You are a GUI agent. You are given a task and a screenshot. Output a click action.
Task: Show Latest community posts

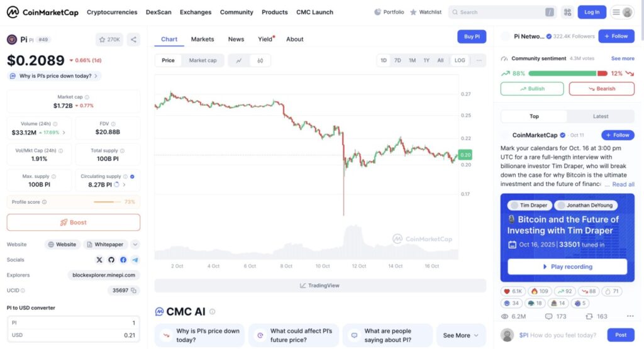pos(601,116)
